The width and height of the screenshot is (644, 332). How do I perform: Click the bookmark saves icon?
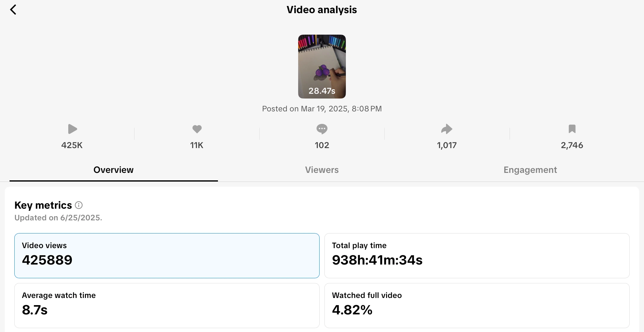[x=572, y=129]
